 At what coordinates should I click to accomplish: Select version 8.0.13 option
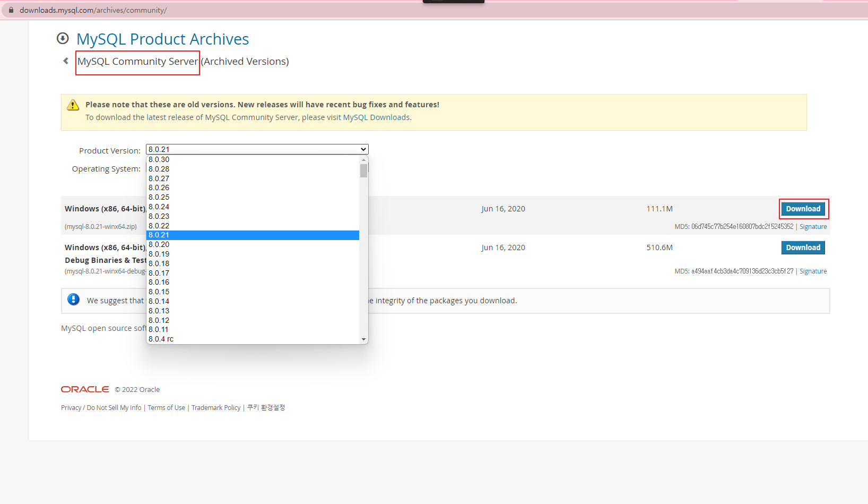pos(253,311)
